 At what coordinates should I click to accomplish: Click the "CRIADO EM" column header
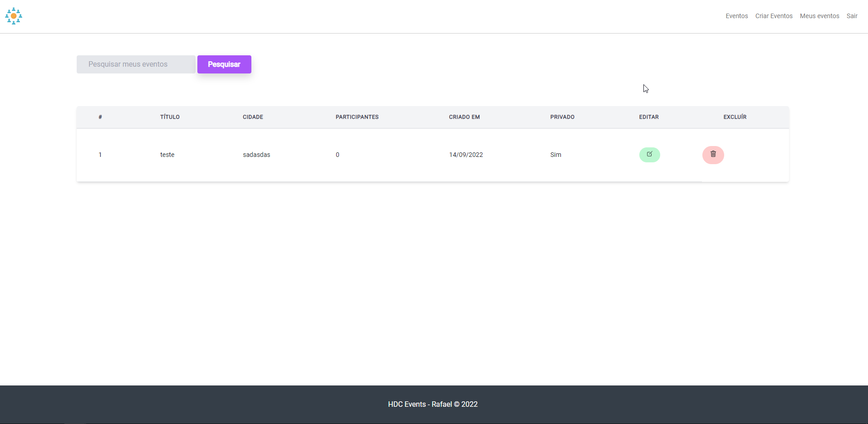[464, 117]
